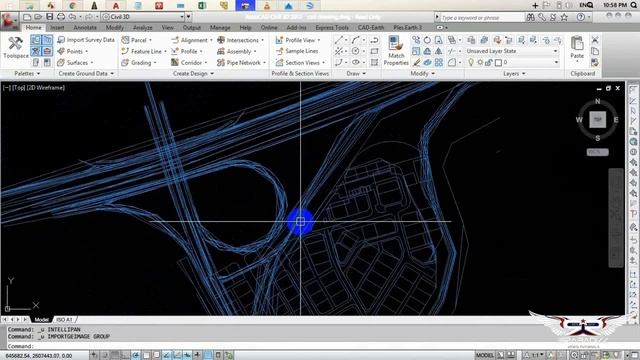Expand the Layers panel
Image resolution: width=640 pixels, height=360 pixels.
514,73
